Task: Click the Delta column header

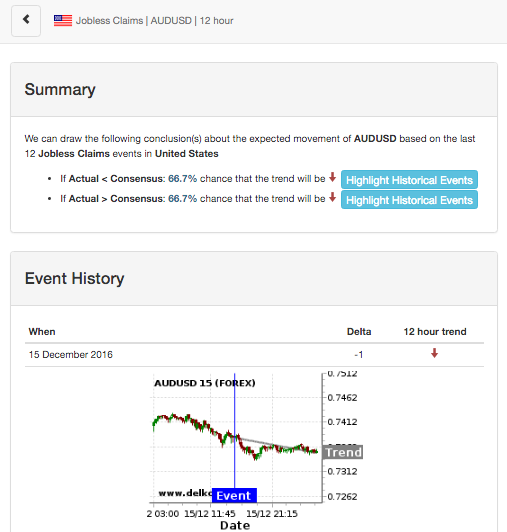Action: (x=359, y=331)
